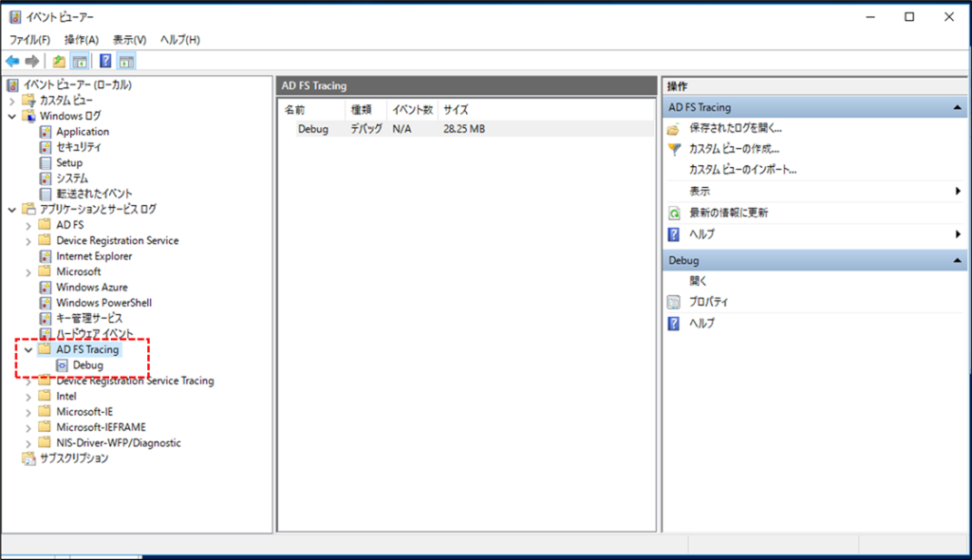The image size is (972, 560).
Task: Click the デバッグ type cell
Action: pyautogui.click(x=366, y=129)
